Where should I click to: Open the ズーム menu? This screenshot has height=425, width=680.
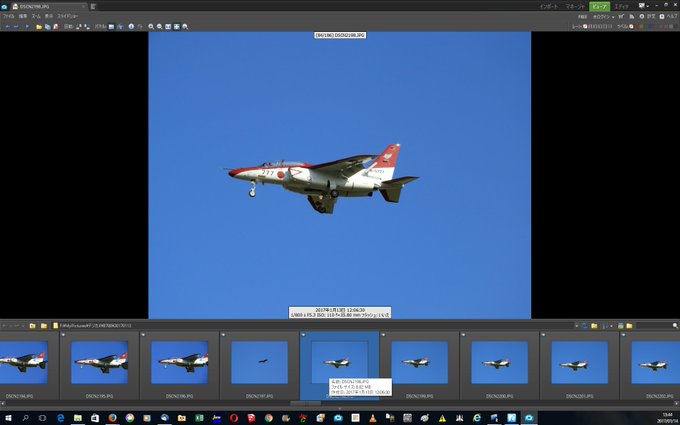[x=36, y=16]
